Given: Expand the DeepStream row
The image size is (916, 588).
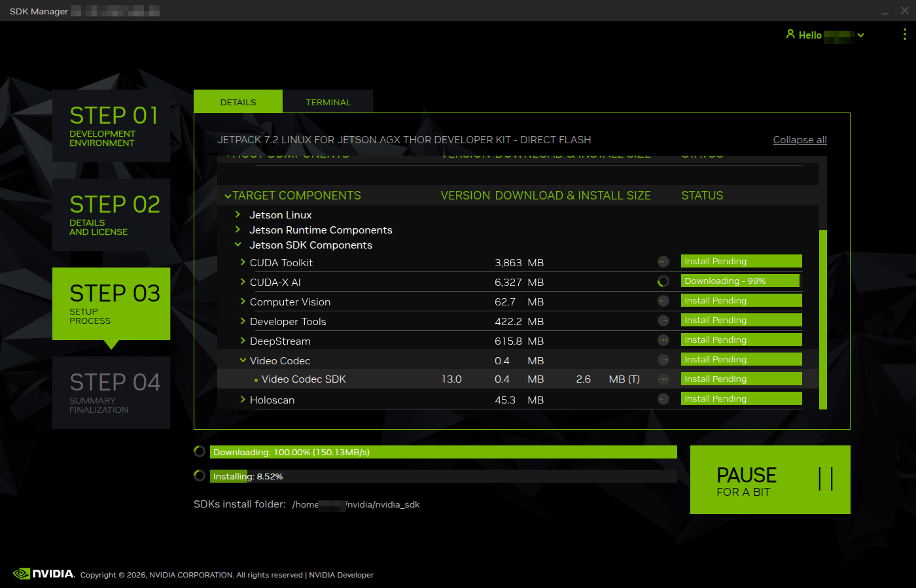Looking at the screenshot, I should pos(243,341).
